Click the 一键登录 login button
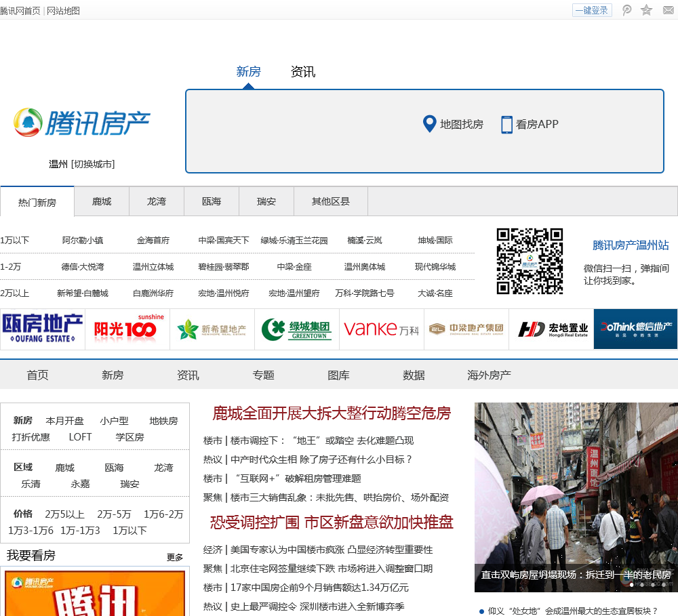Image resolution: width=678 pixels, height=616 pixels. [x=591, y=10]
